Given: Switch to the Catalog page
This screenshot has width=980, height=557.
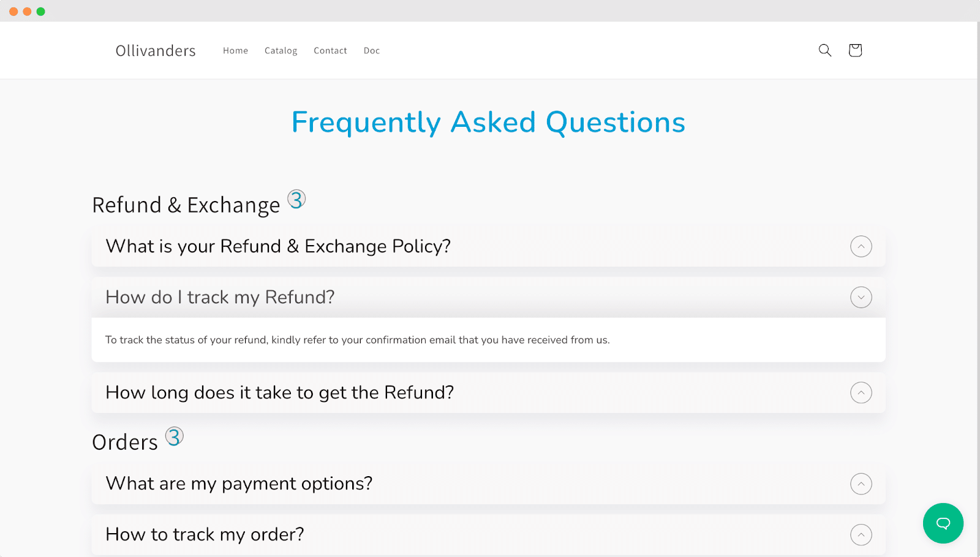Looking at the screenshot, I should point(281,50).
